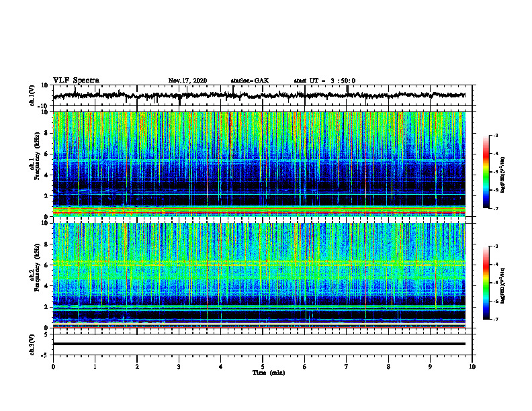The height and width of the screenshot is (411, 532).
Task: Click time axis tick label "1"
Action: (95, 367)
